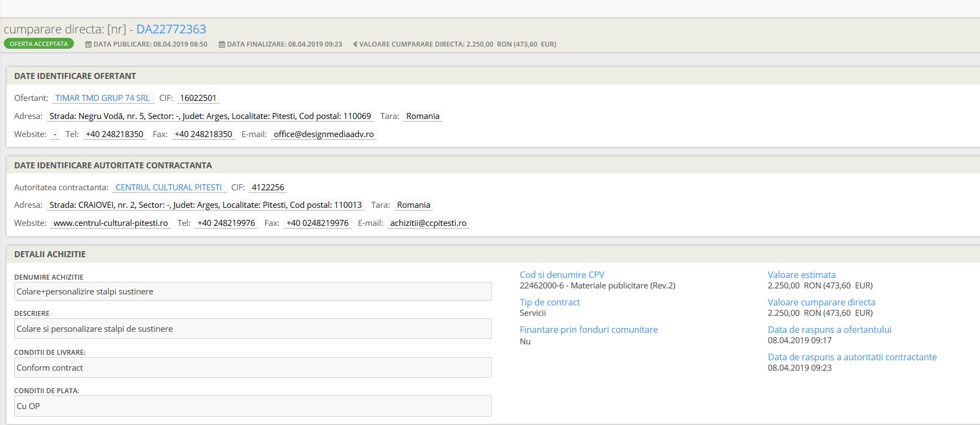Click the website www.centrul-cultural-pitesti.ro
This screenshot has height=425, width=980.
111,223
